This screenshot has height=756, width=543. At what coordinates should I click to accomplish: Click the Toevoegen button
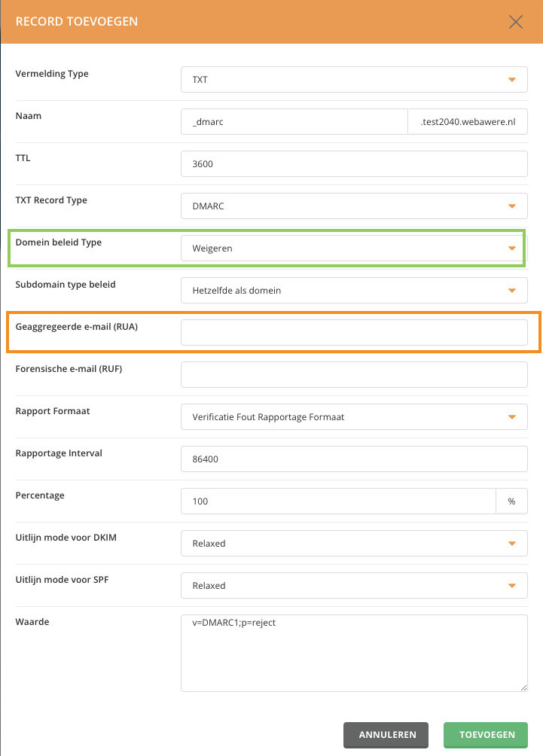point(486,735)
